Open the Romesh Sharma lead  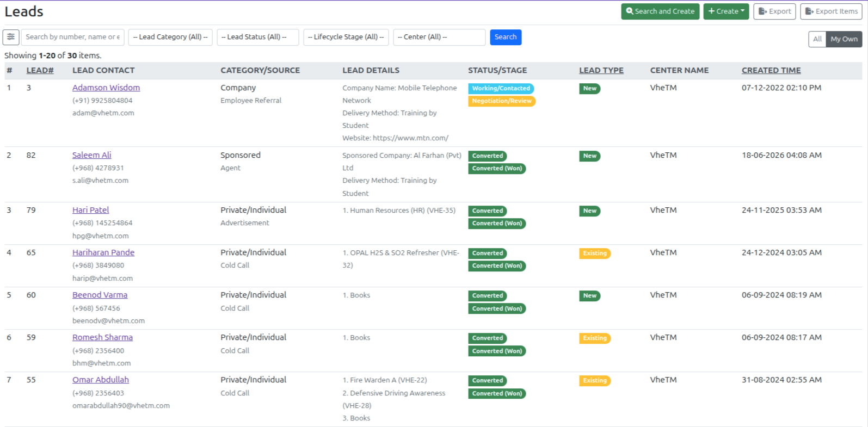pyautogui.click(x=103, y=337)
